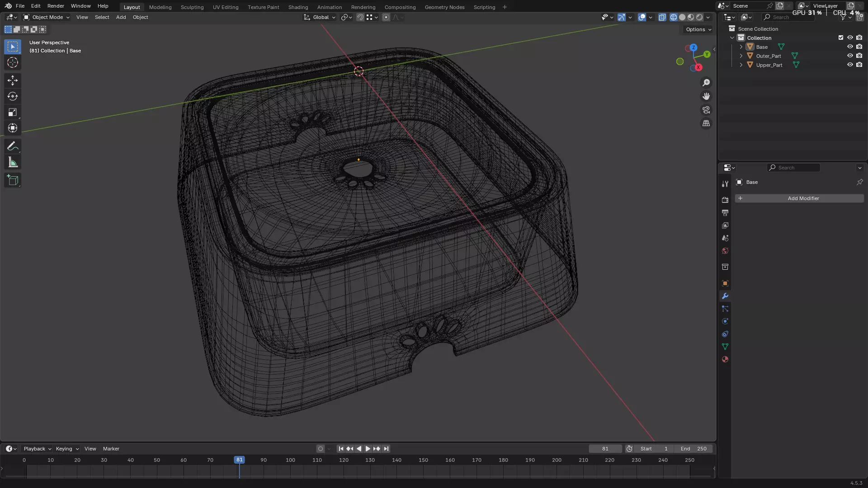868x488 pixels.
Task: Play the animation forward
Action: click(368, 449)
